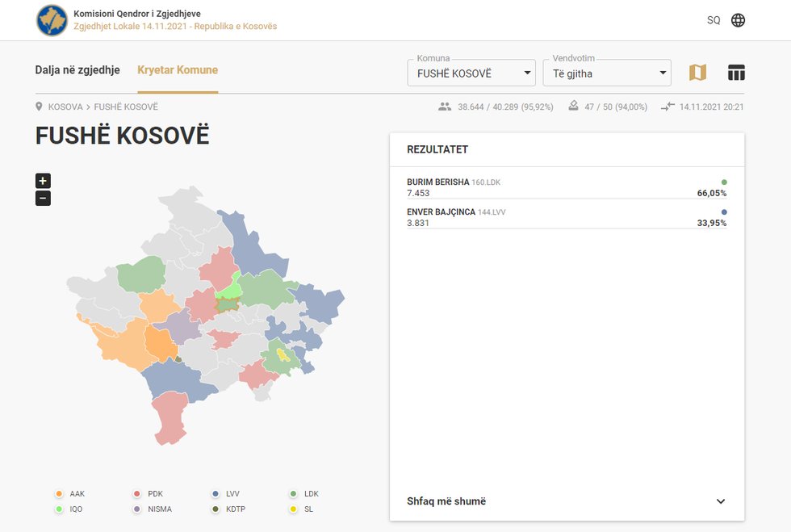Click the location pin breadcrumb icon
791x532 pixels.
click(x=39, y=106)
